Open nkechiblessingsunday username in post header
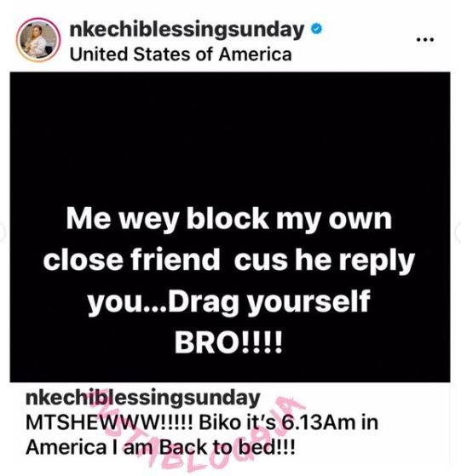 click(187, 31)
